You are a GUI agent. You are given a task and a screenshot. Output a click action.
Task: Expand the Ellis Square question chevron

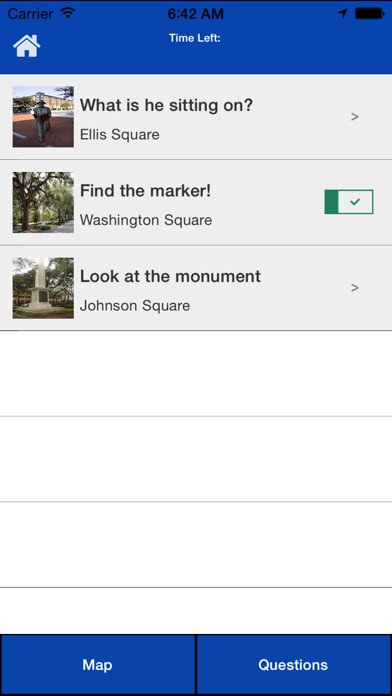pyautogui.click(x=354, y=117)
